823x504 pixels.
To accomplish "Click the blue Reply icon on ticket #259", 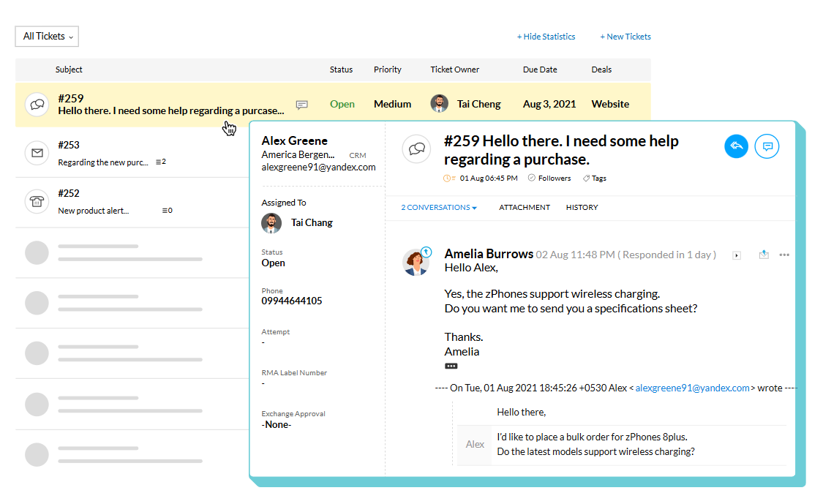I will coord(736,146).
